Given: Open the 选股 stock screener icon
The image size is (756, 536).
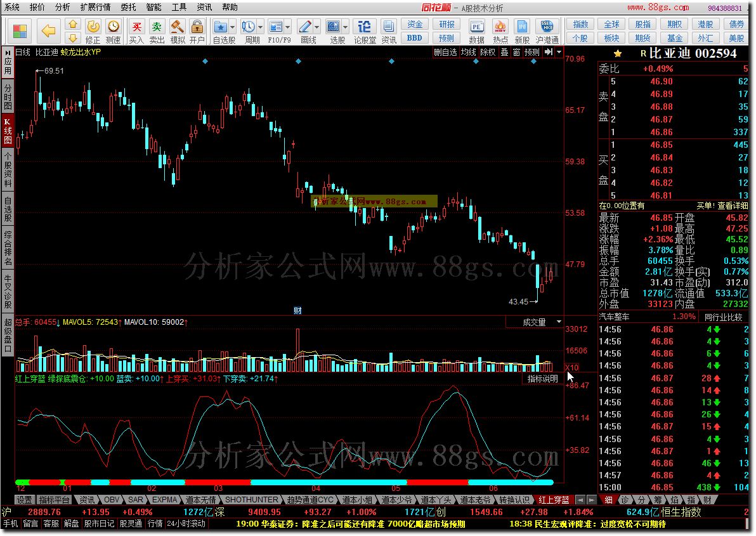Looking at the screenshot, I should tap(333, 27).
